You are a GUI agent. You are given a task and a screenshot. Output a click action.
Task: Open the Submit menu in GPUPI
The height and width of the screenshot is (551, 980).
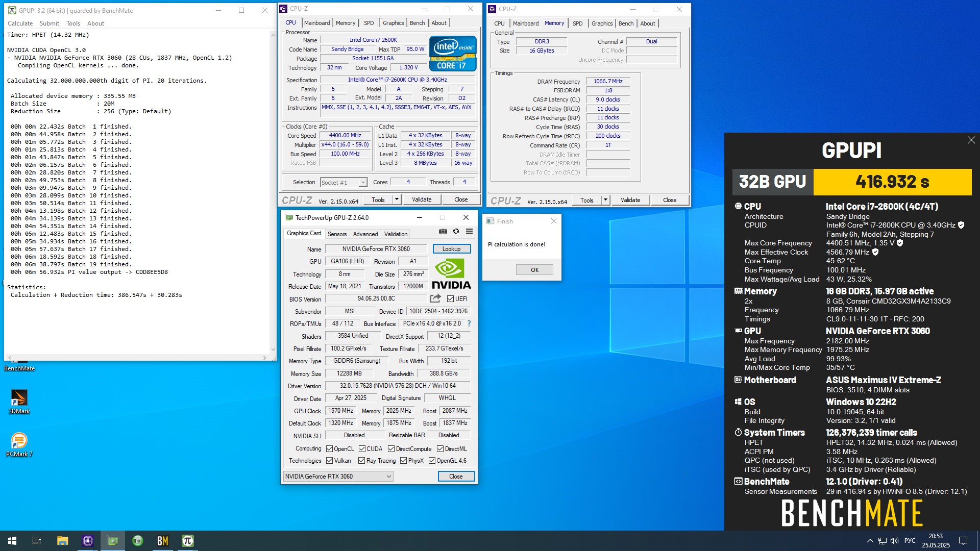pos(49,23)
